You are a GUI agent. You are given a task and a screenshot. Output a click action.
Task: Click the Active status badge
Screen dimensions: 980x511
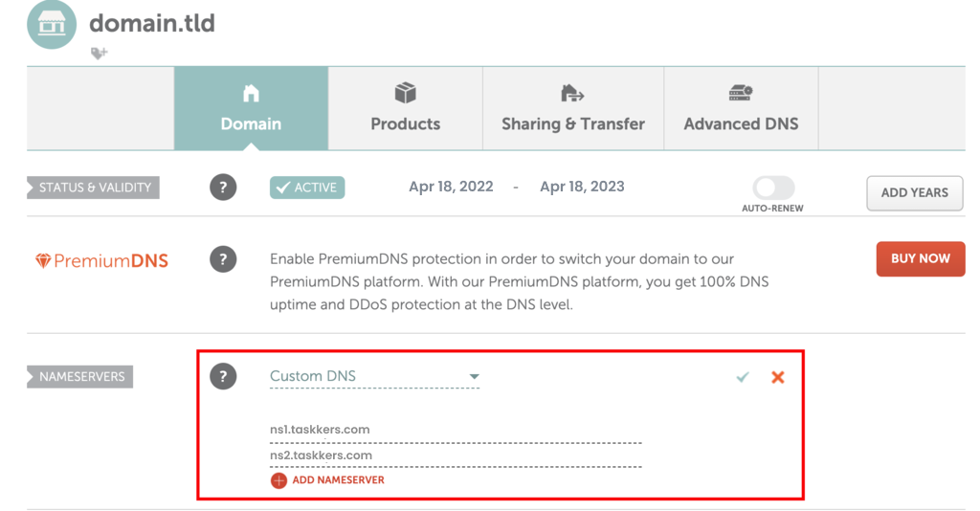point(307,188)
